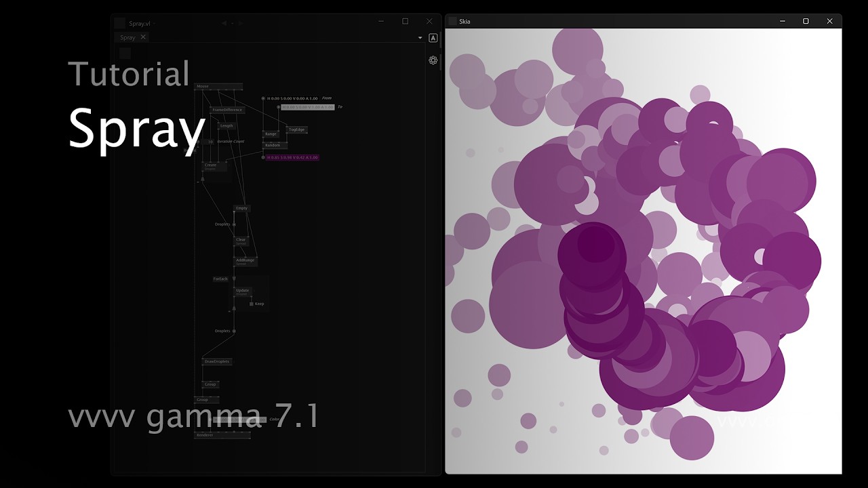
Task: Open the tab list dropdown arrow
Action: click(x=420, y=38)
